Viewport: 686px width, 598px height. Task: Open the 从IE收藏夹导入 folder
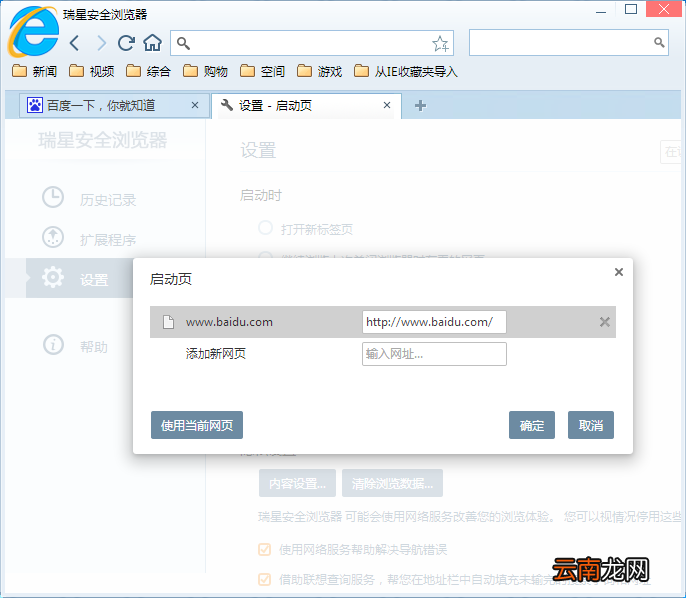[x=406, y=71]
